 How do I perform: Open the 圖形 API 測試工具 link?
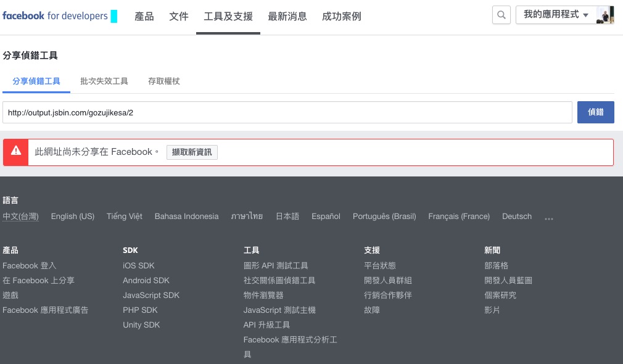pyautogui.click(x=276, y=265)
